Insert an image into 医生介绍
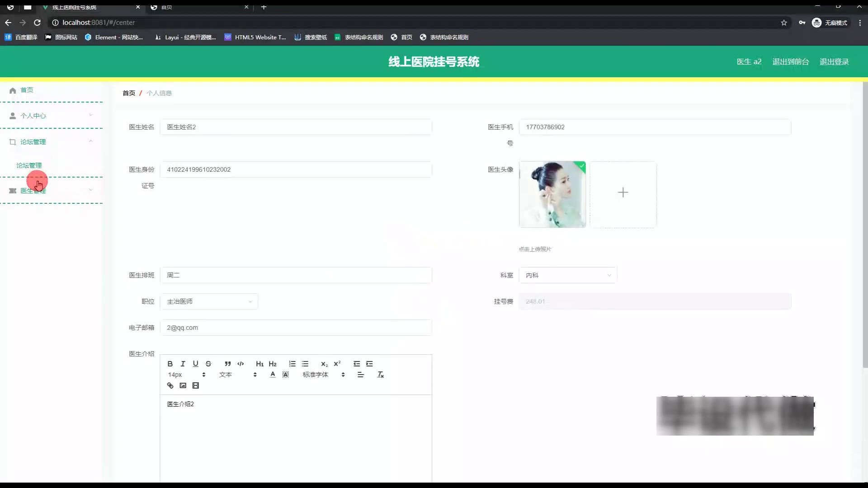The width and height of the screenshot is (868, 488). [183, 385]
